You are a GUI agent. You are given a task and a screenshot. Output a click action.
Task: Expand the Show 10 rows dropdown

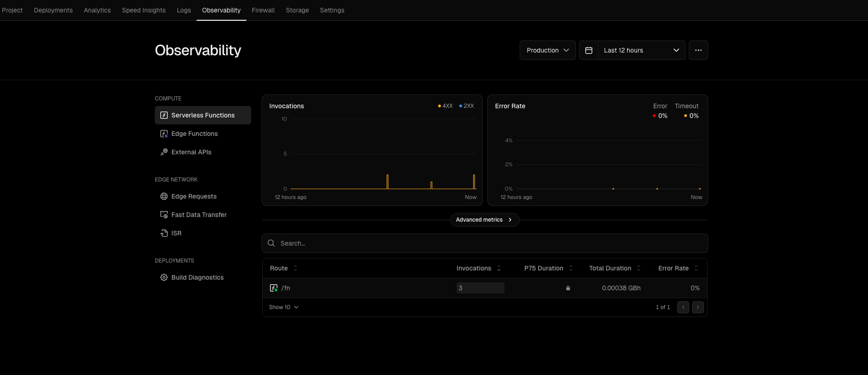click(x=284, y=307)
